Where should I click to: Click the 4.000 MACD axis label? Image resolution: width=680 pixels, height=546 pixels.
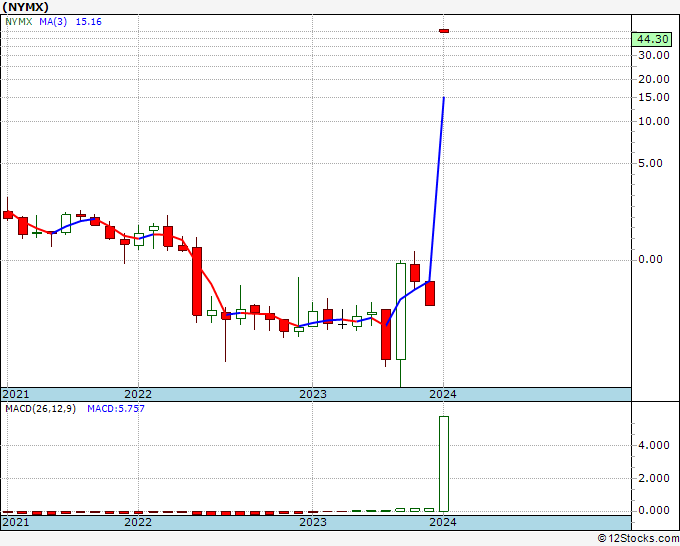(654, 446)
